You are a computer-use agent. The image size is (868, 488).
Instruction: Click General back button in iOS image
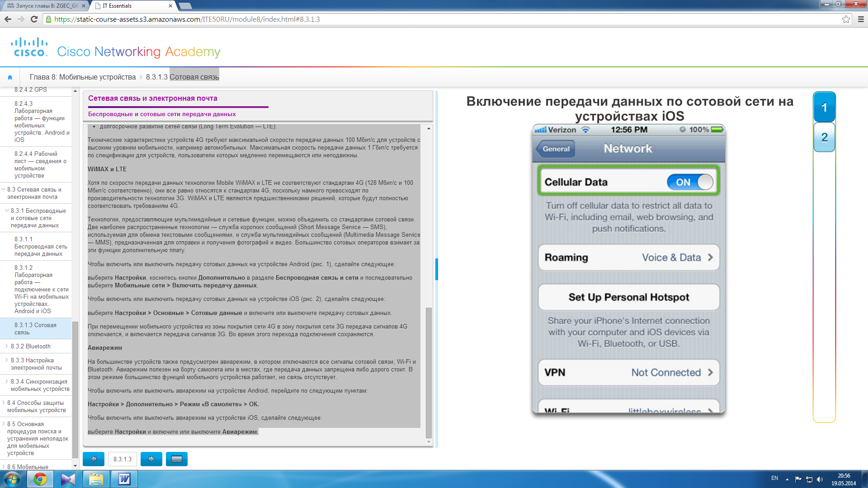pos(556,149)
